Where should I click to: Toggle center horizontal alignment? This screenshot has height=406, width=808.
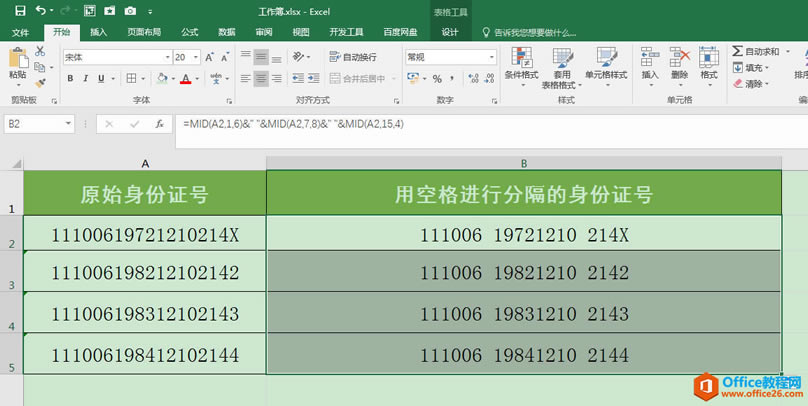pyautogui.click(x=261, y=78)
